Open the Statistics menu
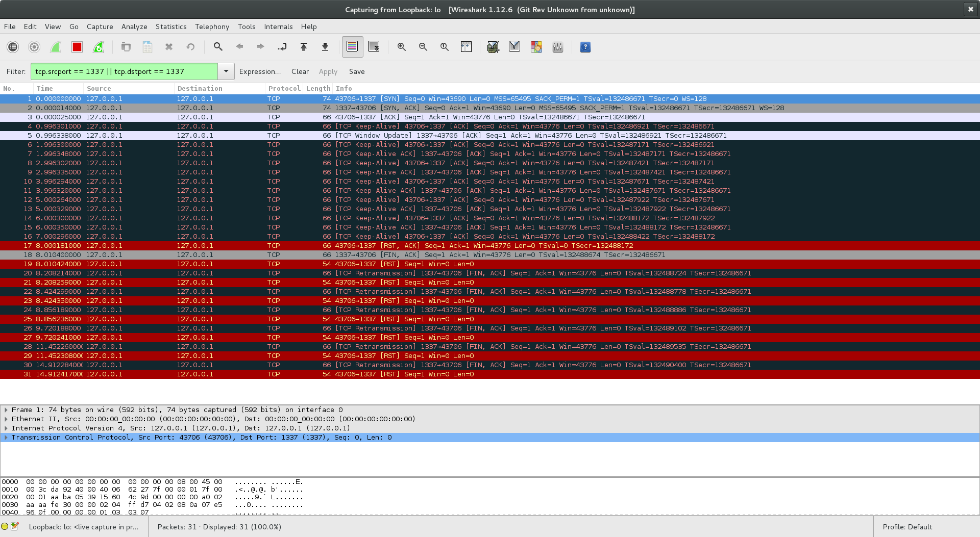The image size is (980, 537). click(x=170, y=27)
